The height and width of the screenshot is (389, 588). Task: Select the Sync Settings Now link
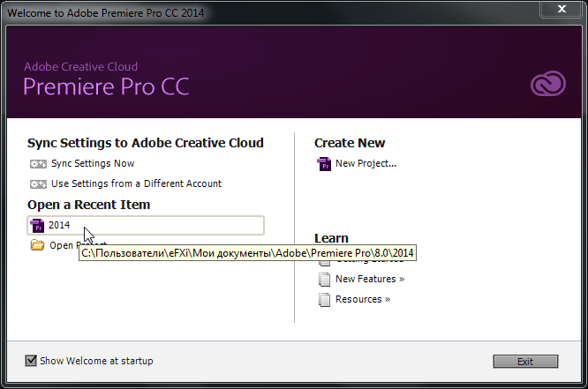93,163
